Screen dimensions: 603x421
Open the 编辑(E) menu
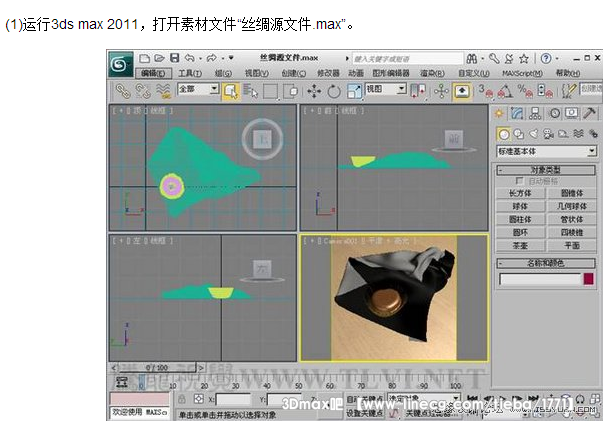point(154,73)
